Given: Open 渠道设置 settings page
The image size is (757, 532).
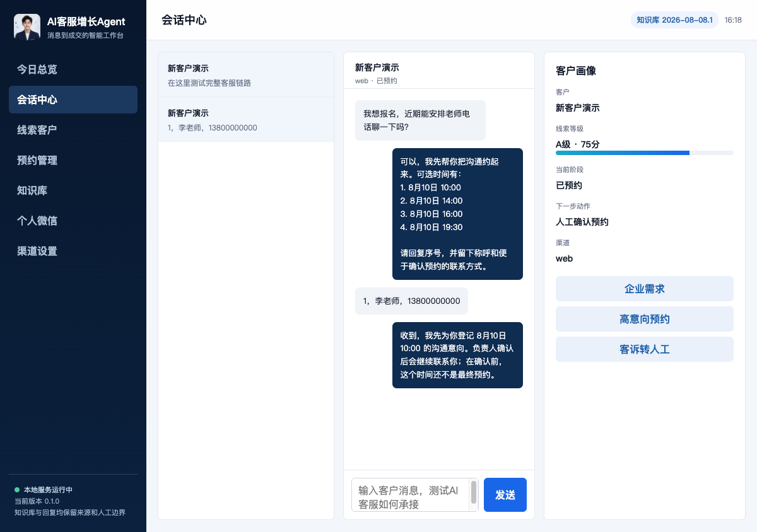Looking at the screenshot, I should pyautogui.click(x=73, y=251).
